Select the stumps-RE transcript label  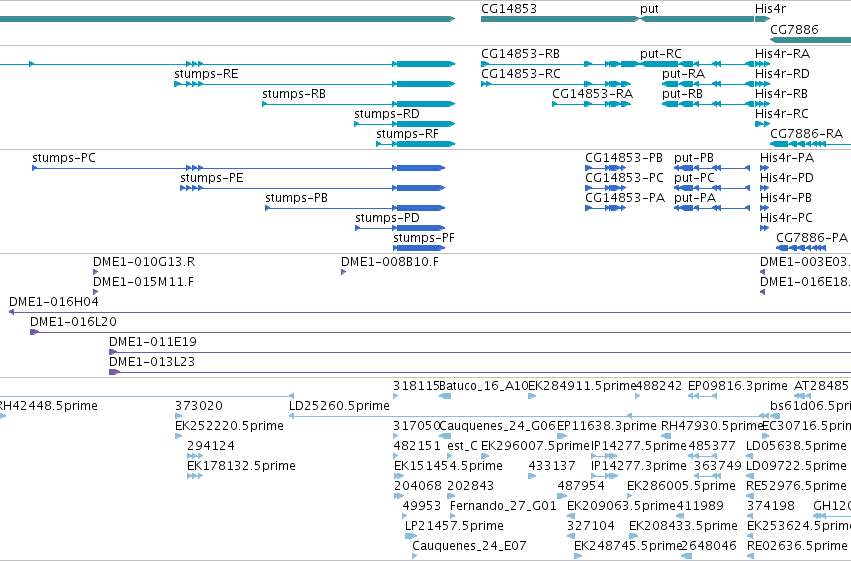(x=206, y=74)
